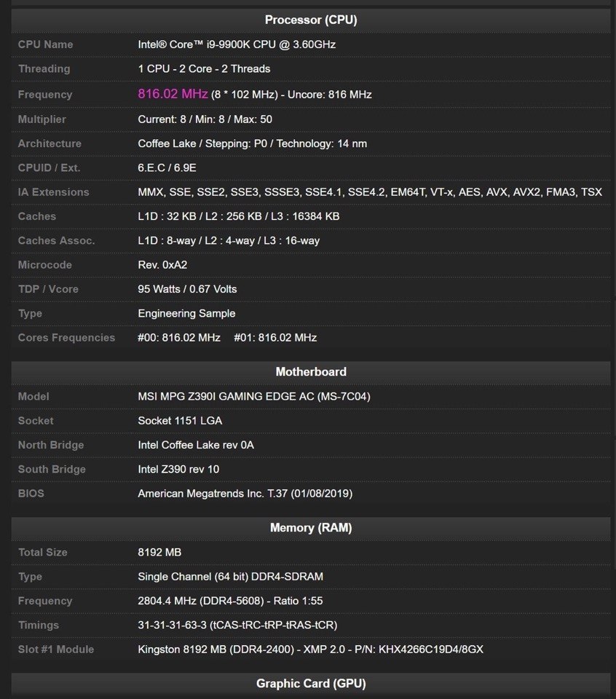Click the Memory (RAM) section header
The image size is (616, 699).
[311, 527]
